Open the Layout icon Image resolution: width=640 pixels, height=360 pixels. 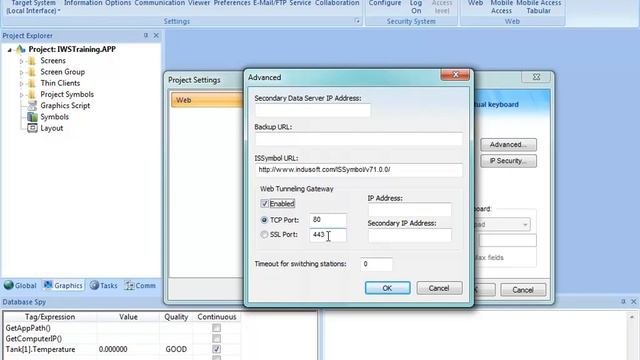32,128
